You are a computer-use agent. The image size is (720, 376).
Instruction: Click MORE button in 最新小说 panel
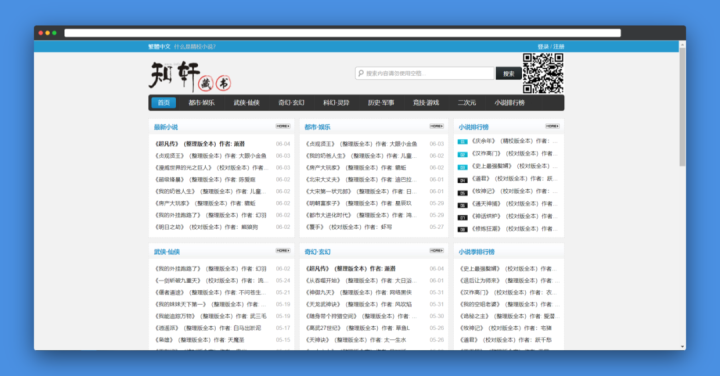(x=283, y=126)
